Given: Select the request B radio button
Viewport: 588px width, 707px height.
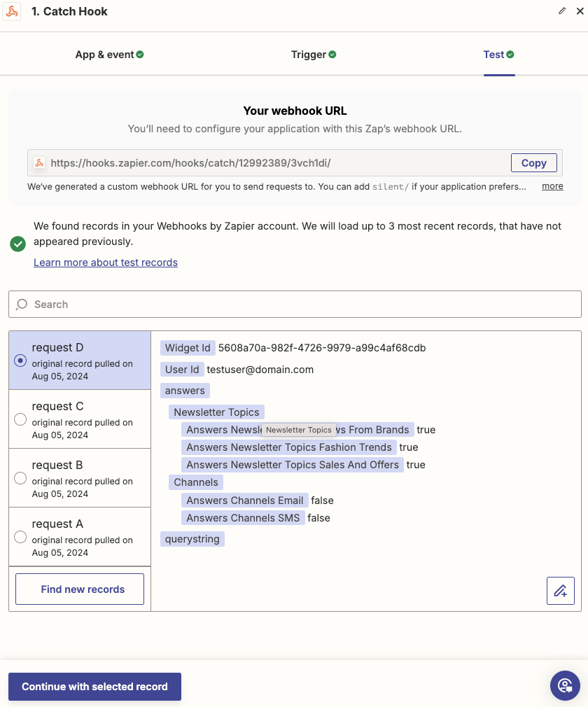Looking at the screenshot, I should pyautogui.click(x=20, y=478).
